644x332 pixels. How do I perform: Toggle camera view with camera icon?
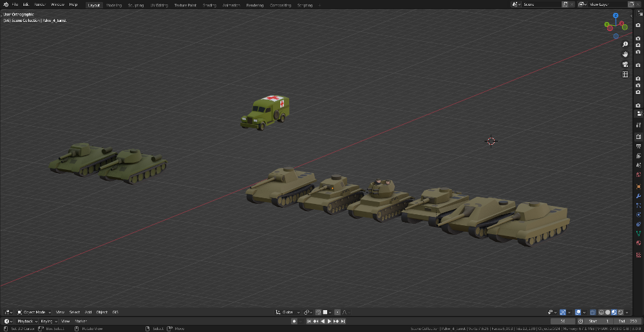pos(625,64)
